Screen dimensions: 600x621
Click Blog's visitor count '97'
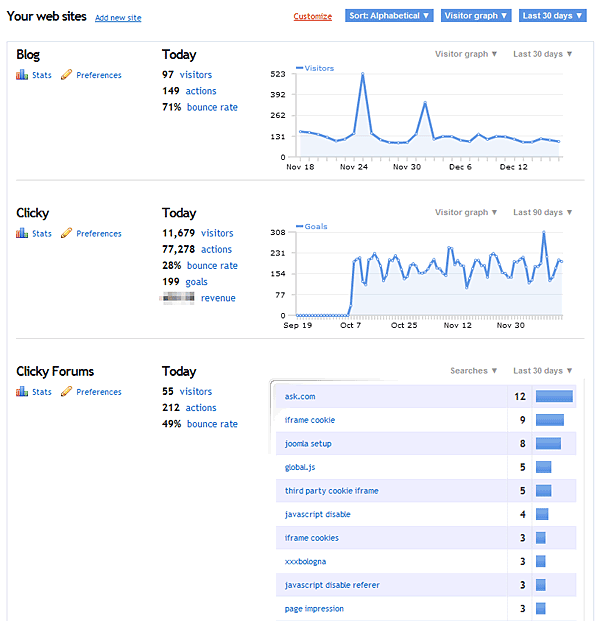click(168, 74)
